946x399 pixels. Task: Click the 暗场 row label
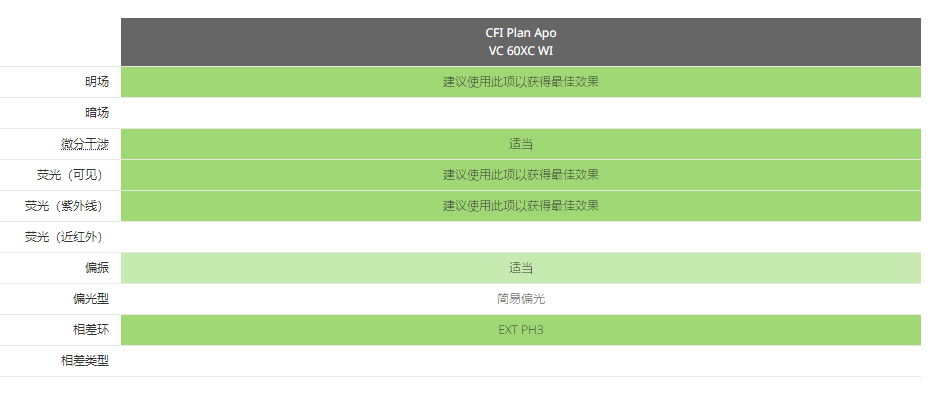click(97, 113)
